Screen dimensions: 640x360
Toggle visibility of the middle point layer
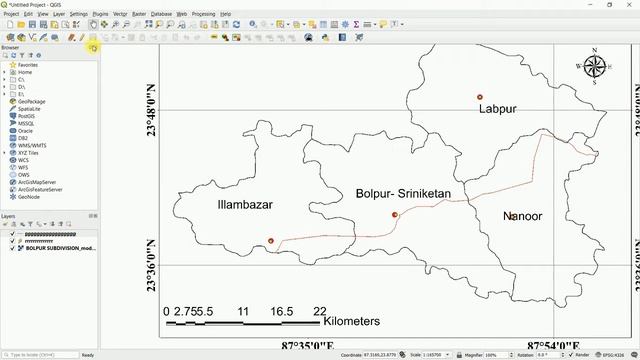12,241
